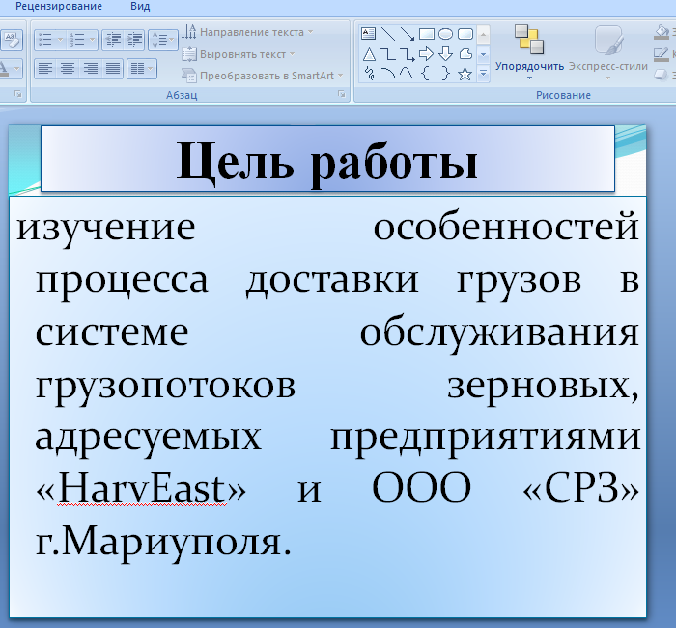
Task: Clear all text formatting with eraser icon
Action: coord(11,40)
